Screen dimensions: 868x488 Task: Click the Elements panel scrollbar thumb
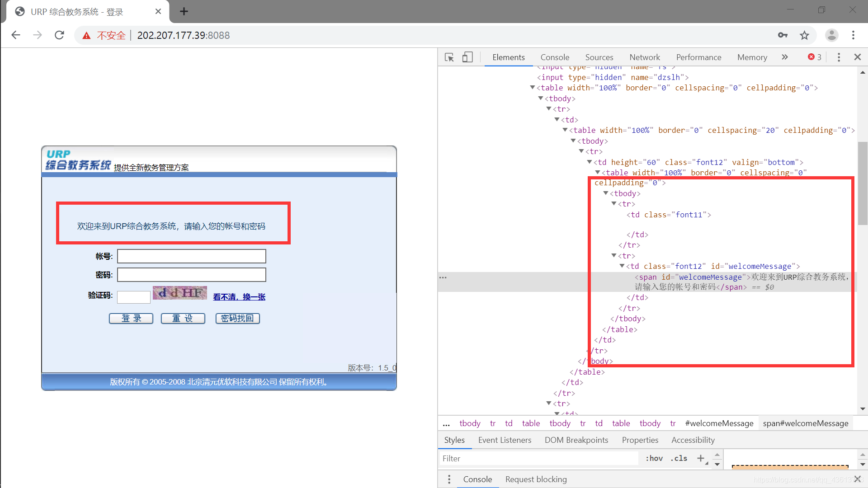pyautogui.click(x=863, y=183)
